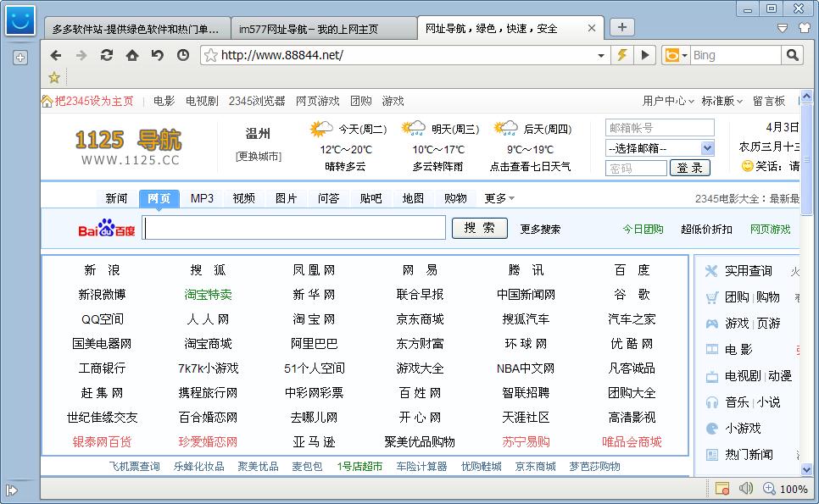
Task: Click the 登录 login button
Action: tap(689, 168)
